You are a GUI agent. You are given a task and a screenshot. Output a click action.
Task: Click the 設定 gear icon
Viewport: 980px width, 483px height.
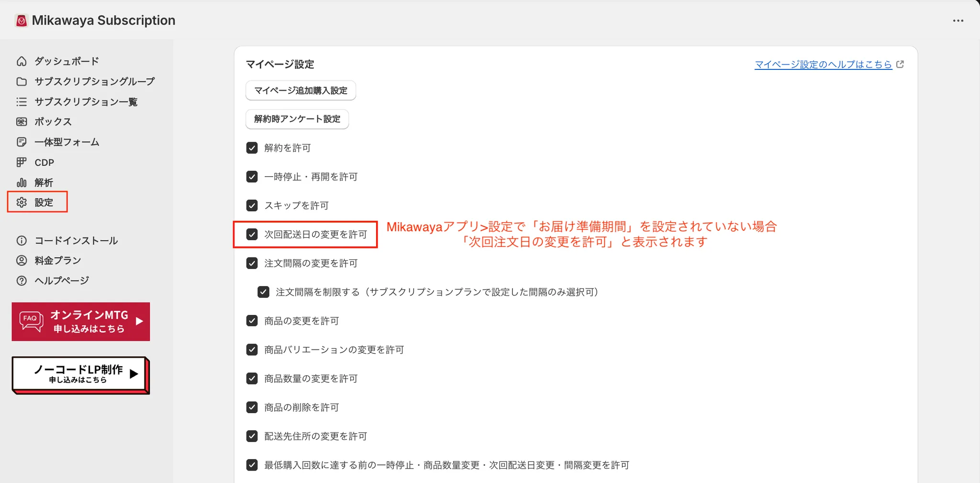pos(22,202)
